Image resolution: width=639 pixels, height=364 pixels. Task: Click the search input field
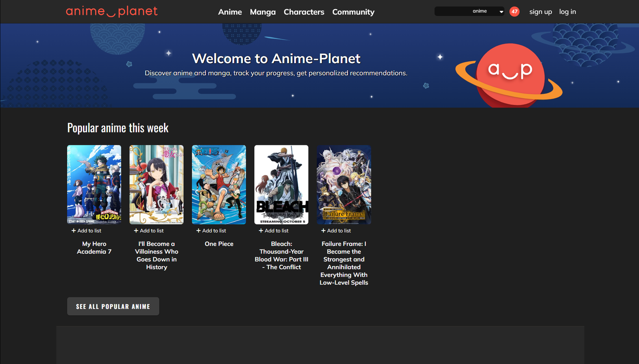[452, 11]
